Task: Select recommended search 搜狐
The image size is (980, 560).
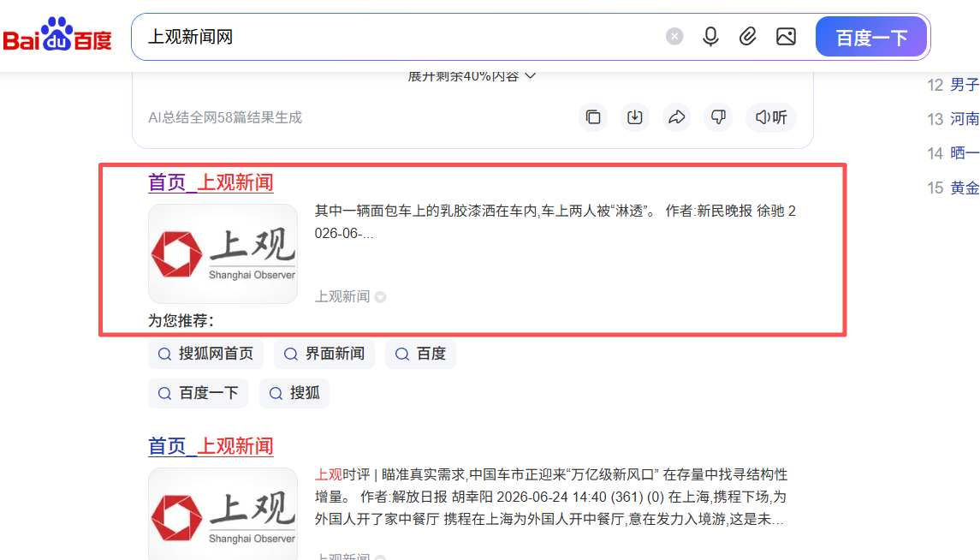Action: [294, 393]
